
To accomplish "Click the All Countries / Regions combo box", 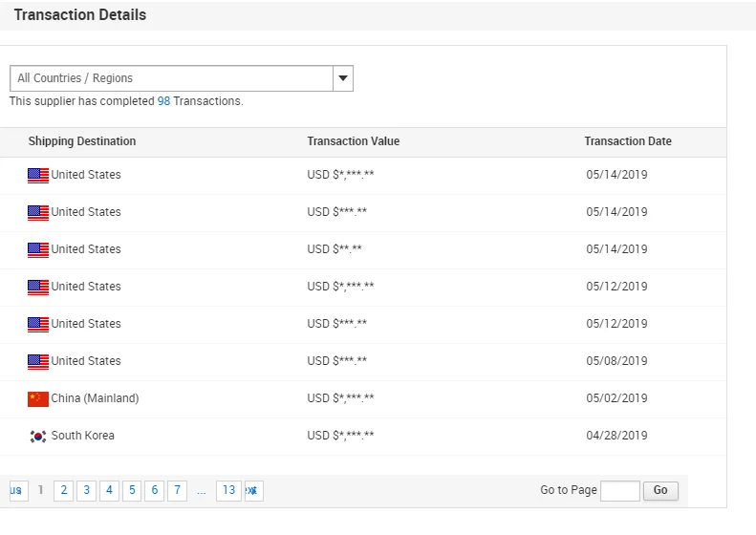I will 172,78.
